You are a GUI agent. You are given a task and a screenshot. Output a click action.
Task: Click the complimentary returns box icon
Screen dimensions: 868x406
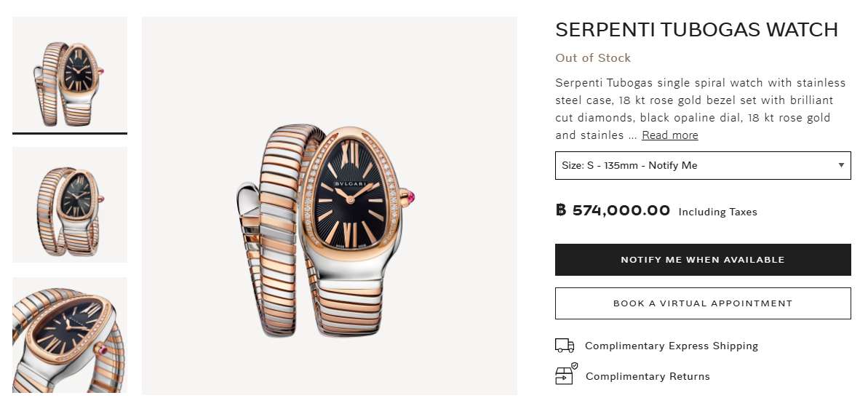(565, 375)
